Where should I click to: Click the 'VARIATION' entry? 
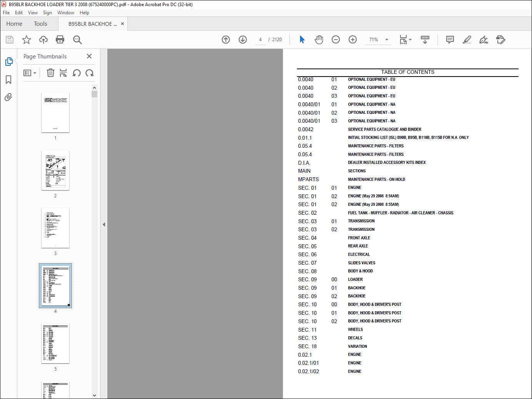tap(357, 346)
